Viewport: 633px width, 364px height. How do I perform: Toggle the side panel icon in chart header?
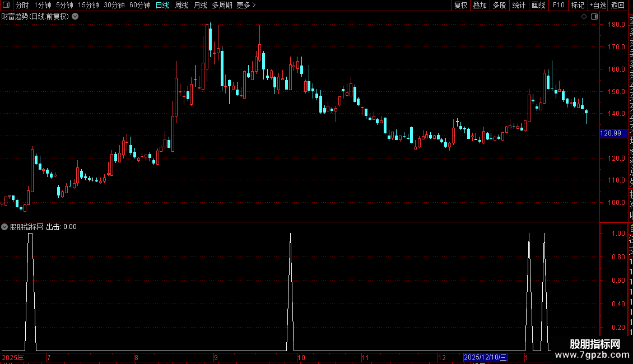[594, 17]
